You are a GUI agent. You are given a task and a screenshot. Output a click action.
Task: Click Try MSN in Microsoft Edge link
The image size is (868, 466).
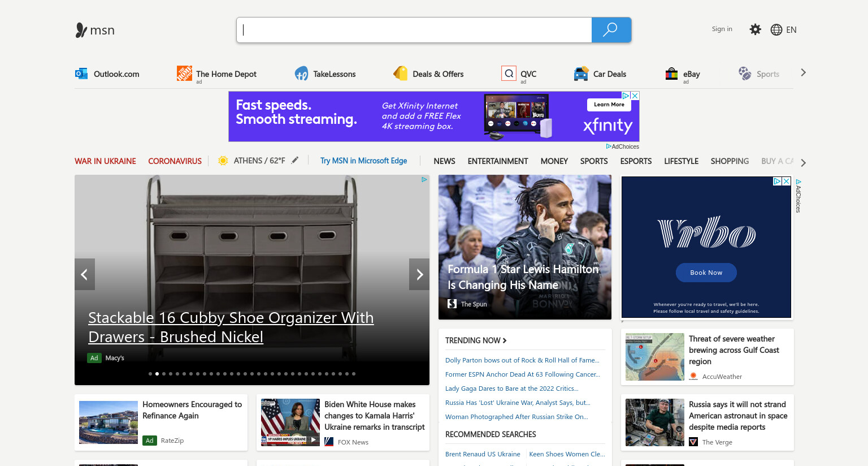(363, 161)
